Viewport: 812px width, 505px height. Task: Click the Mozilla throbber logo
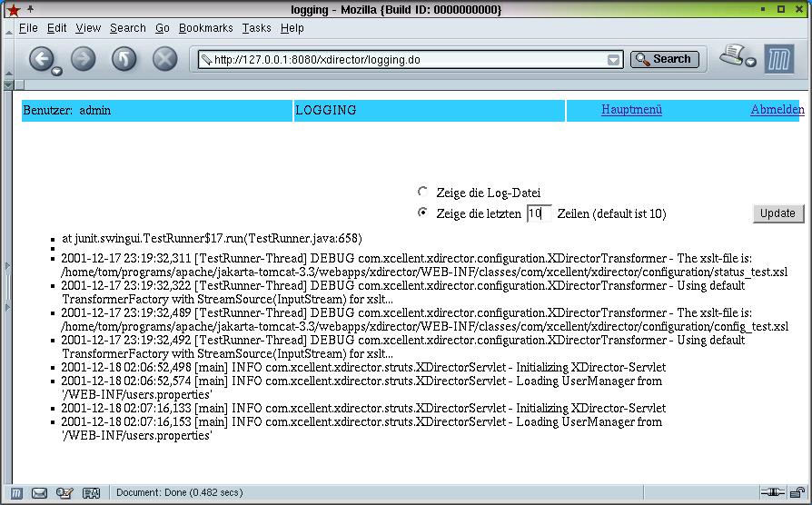click(x=778, y=59)
